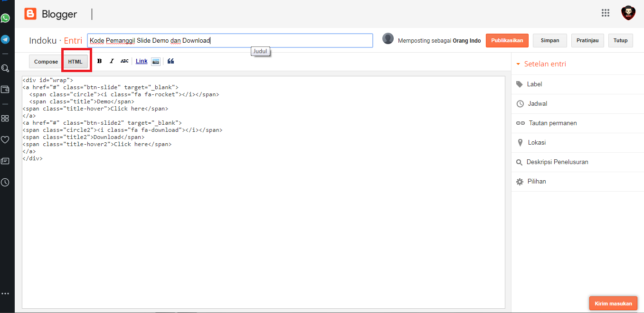Screen dimensions: 644x313
Task: Expand the Lokasi setting
Action: [577, 142]
